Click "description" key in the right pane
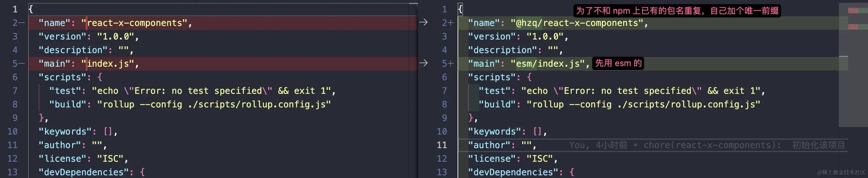Screen dimensions: 868x178 point(503,50)
